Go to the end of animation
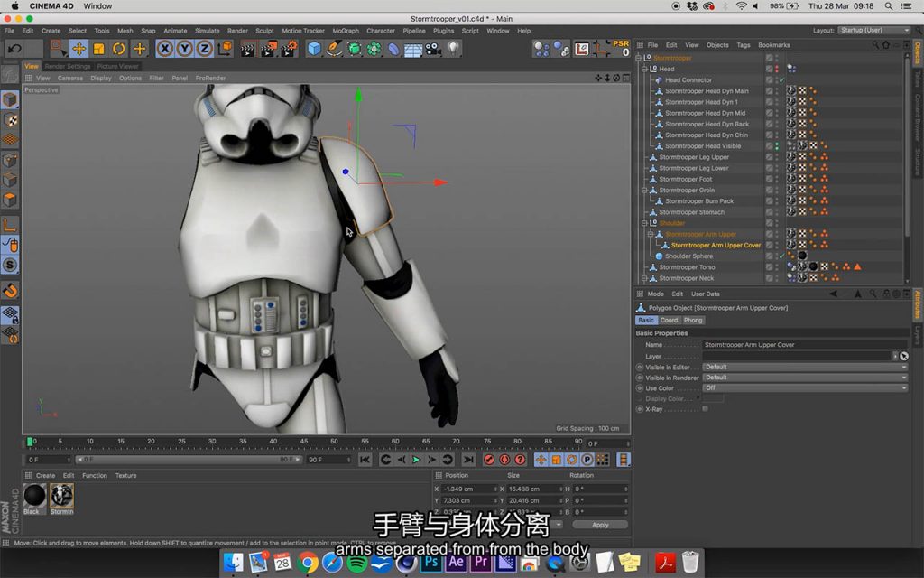Viewport: 924px width, 578px height. 468,460
